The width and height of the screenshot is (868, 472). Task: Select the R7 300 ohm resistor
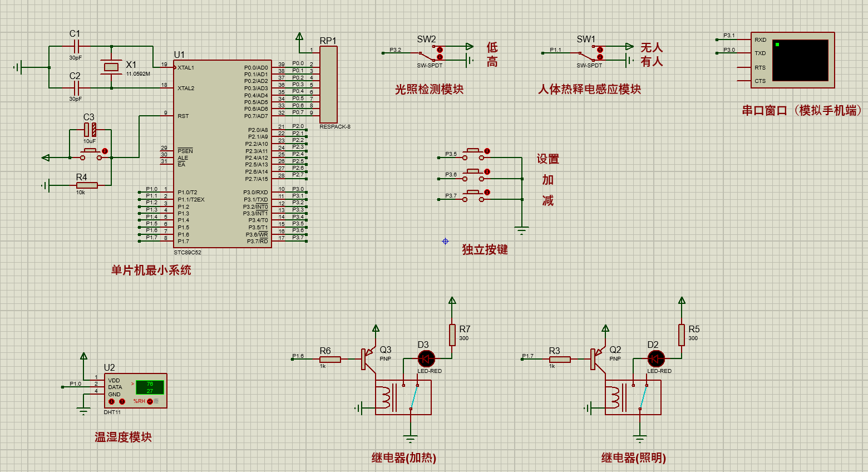click(452, 335)
